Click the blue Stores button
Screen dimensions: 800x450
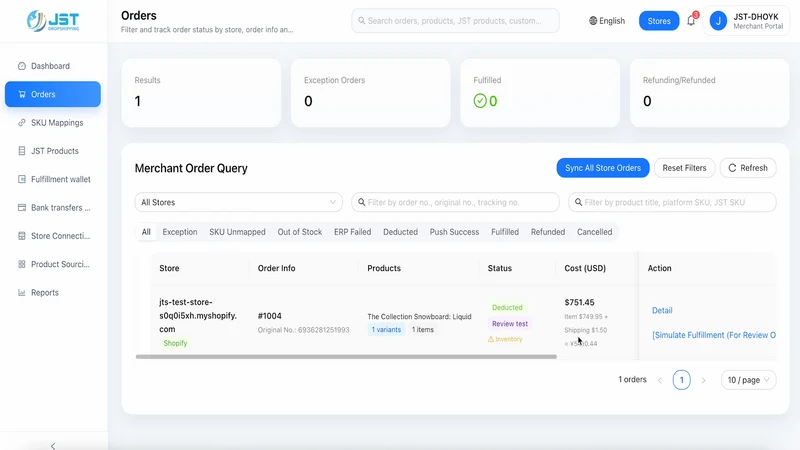659,21
